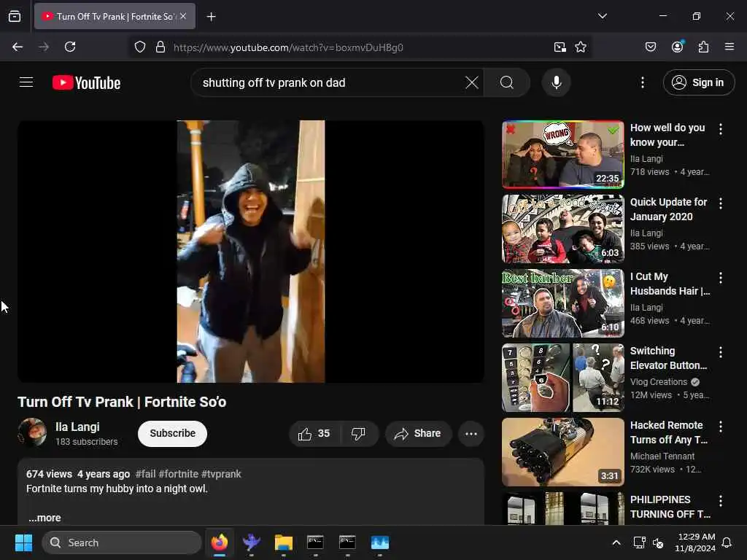Click the Michael Tennant channel name
The width and height of the screenshot is (747, 560).
(662, 456)
